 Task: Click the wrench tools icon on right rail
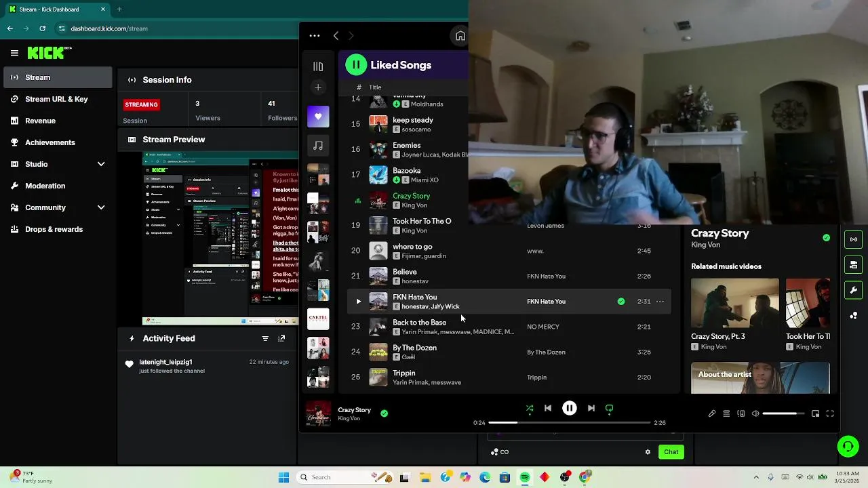tap(853, 290)
